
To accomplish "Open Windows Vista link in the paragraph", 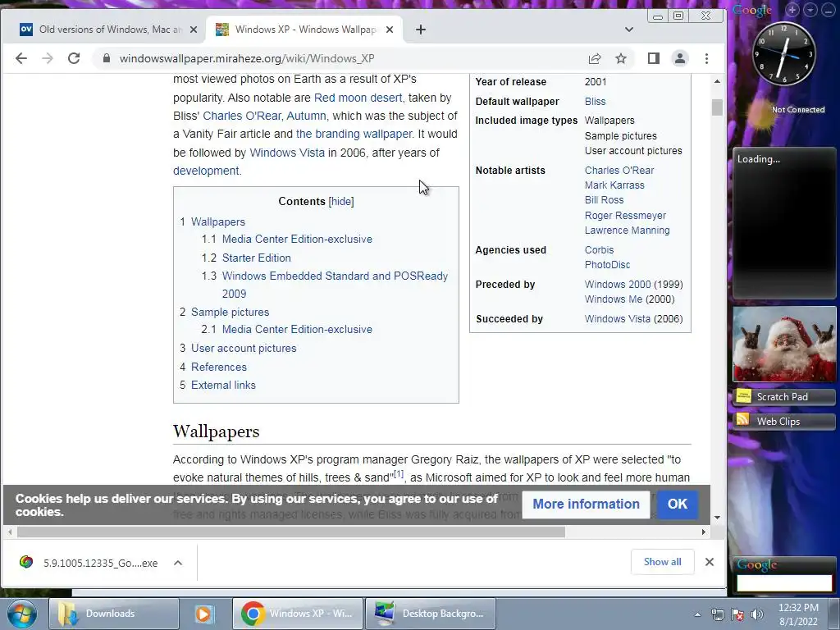I will (287, 153).
